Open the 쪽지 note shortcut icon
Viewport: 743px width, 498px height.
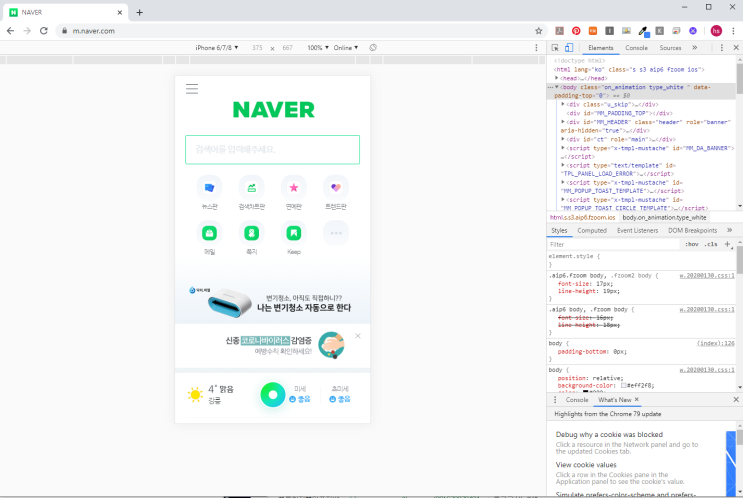(x=252, y=233)
